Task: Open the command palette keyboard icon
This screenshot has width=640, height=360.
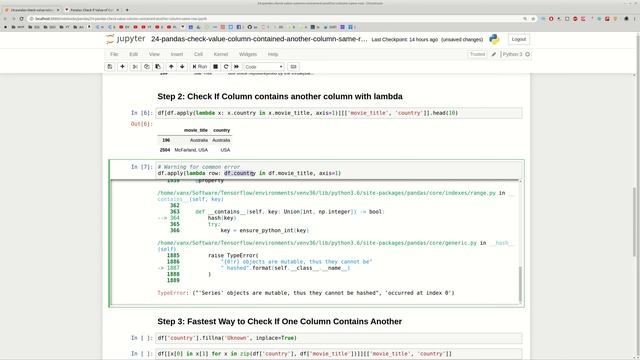Action: (x=293, y=67)
